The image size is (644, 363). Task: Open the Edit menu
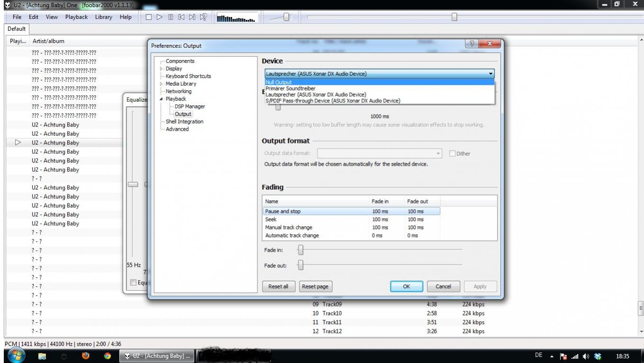[x=34, y=17]
